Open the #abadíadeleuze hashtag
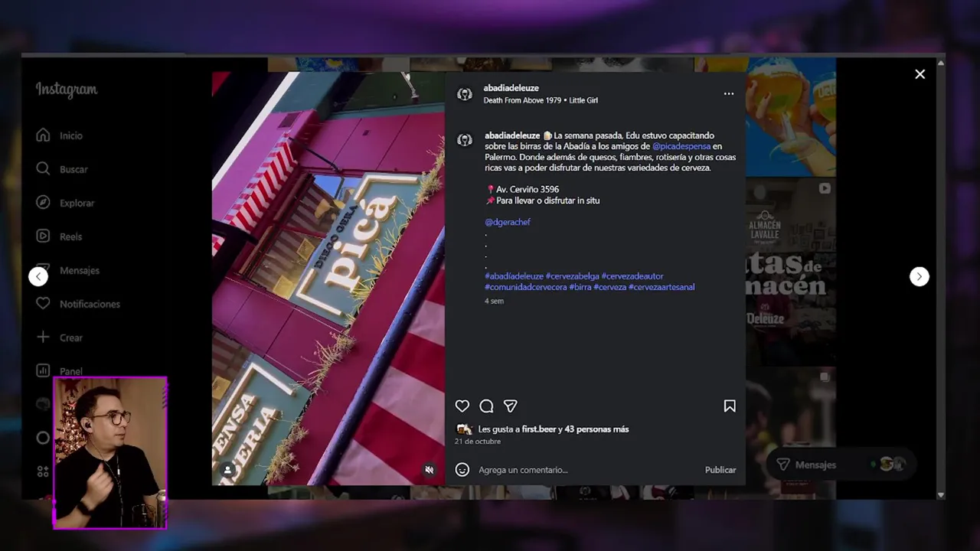Image resolution: width=980 pixels, height=551 pixels. 514,276
